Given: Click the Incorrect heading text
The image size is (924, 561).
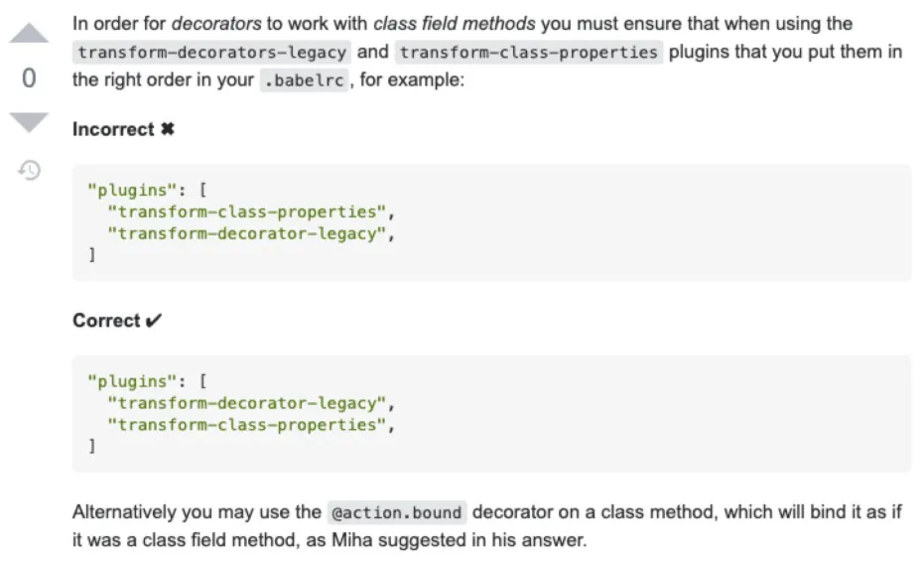Looking at the screenshot, I should point(113,130).
